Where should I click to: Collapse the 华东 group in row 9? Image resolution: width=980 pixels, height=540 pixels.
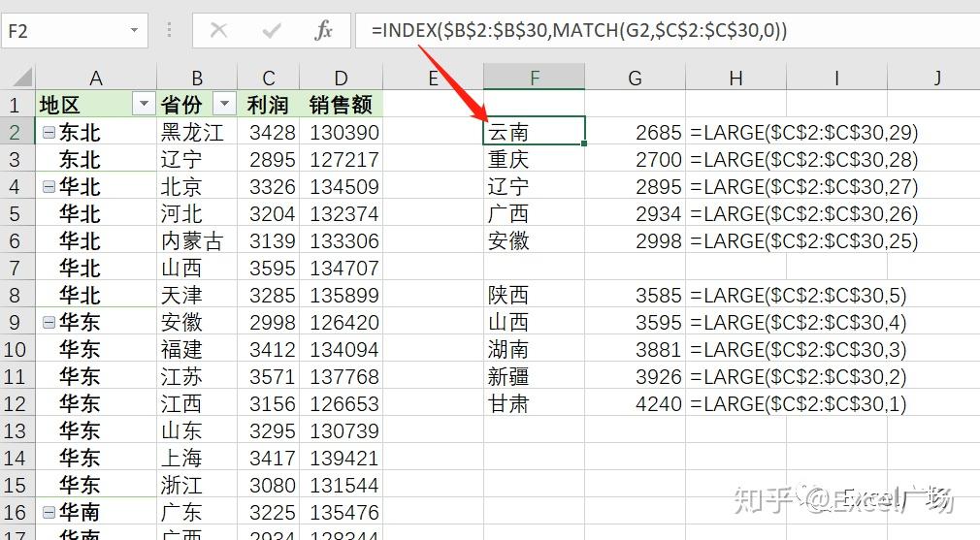tap(49, 322)
